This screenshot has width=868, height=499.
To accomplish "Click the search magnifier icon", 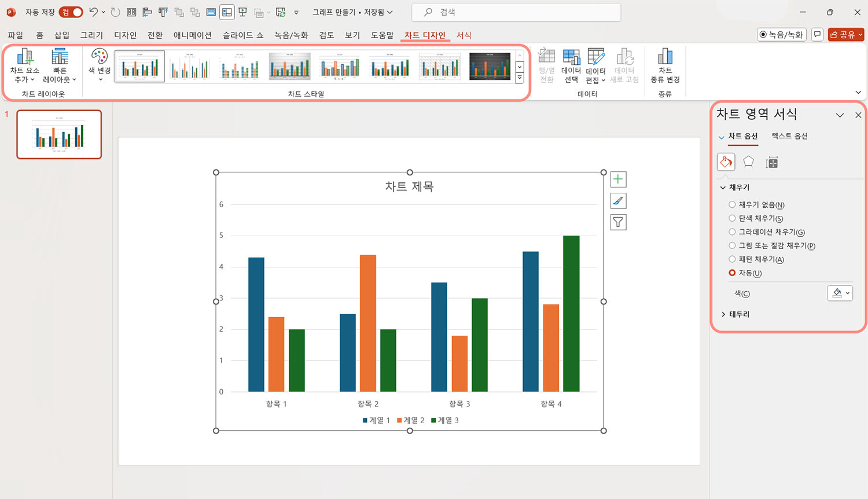I will click(428, 12).
